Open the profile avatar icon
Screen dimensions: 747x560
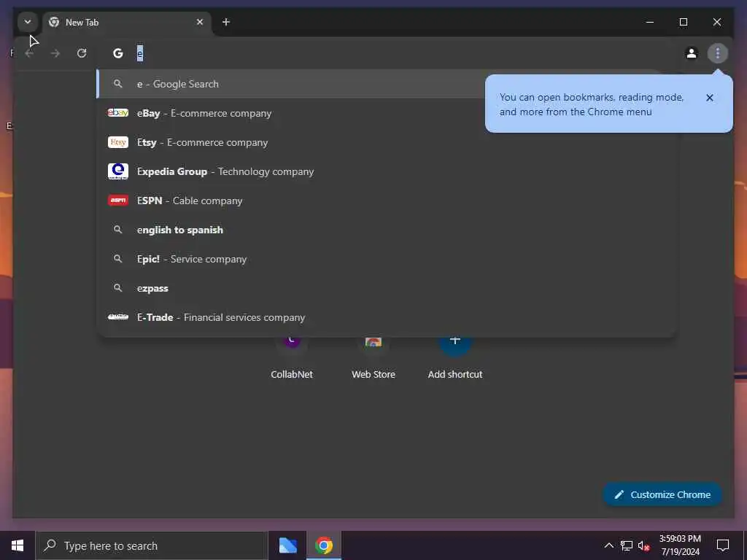(x=692, y=53)
